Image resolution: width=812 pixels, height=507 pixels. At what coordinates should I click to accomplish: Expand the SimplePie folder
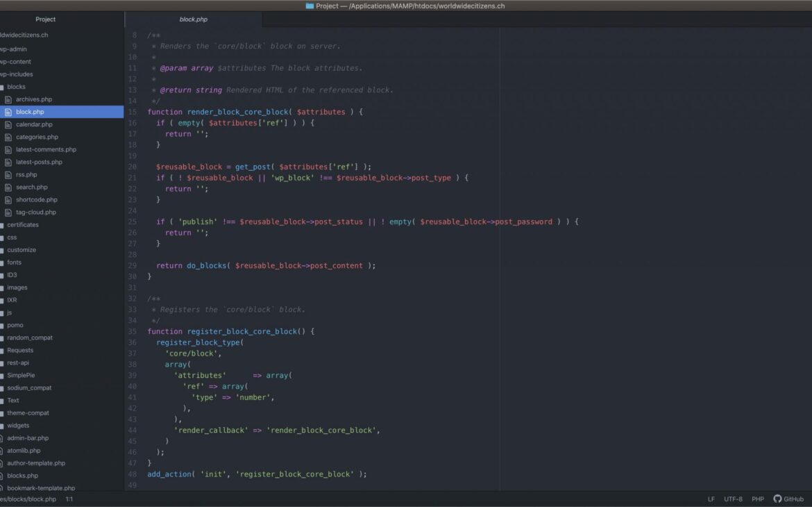coord(21,375)
